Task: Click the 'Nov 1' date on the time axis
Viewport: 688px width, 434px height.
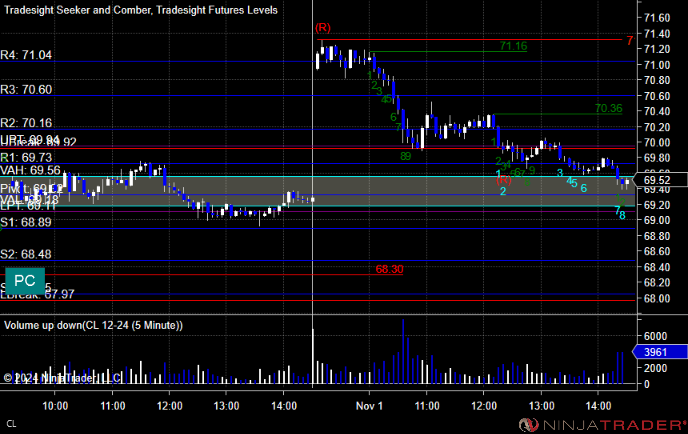Action: tap(369, 405)
